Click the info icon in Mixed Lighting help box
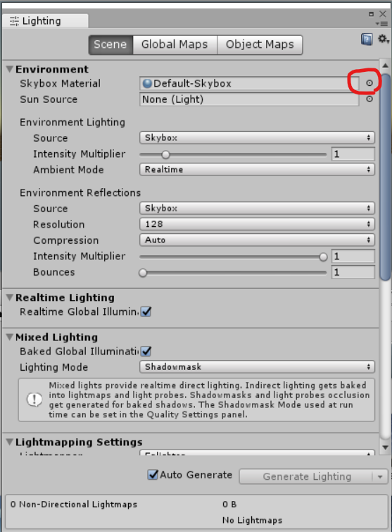Viewport: 392px width, 532px height. [34, 400]
